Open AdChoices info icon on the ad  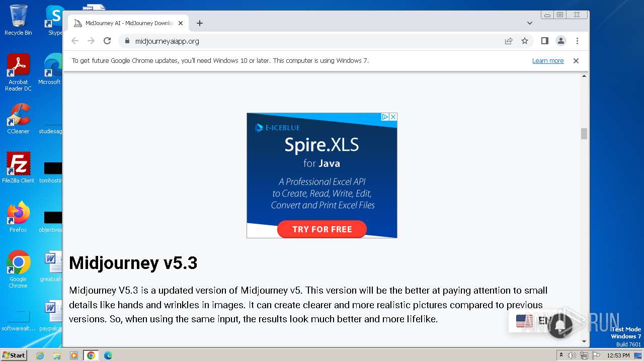coord(385,117)
